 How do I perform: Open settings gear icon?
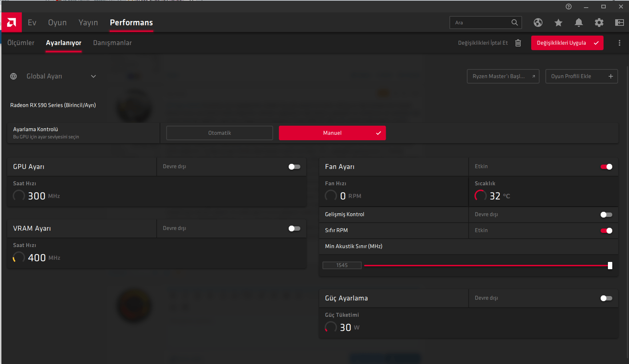(599, 23)
